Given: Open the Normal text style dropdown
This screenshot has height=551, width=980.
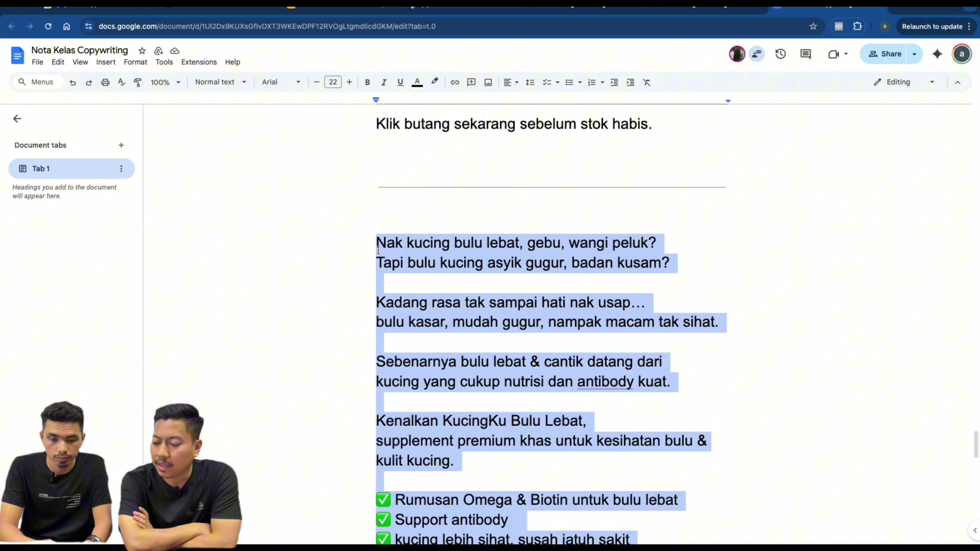Looking at the screenshot, I should (220, 82).
